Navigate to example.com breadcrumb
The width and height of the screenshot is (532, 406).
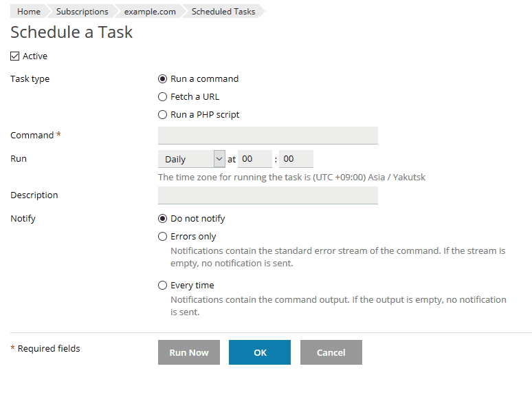pos(150,12)
